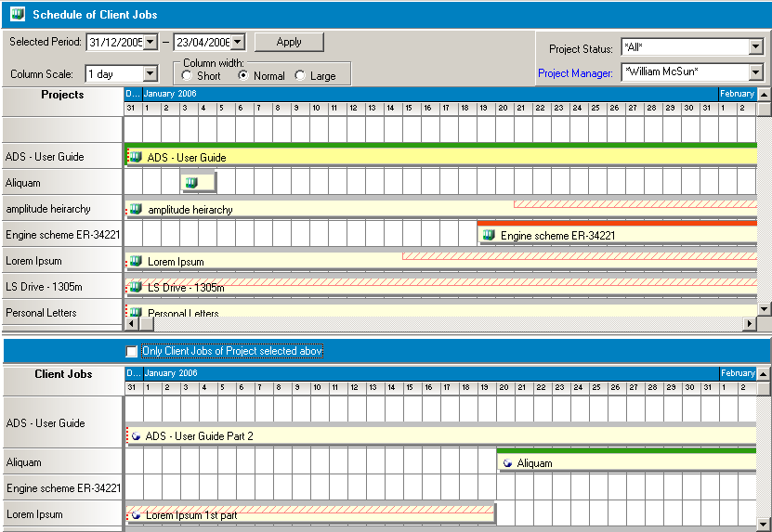772x532 pixels.
Task: Click the LS Drive - 1305m bar icon
Action: (136, 286)
